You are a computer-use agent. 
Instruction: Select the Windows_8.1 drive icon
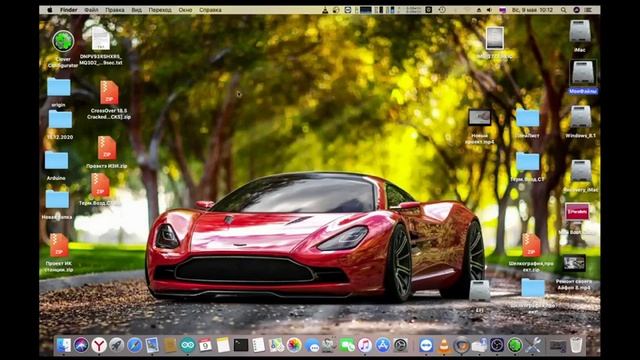click(581, 117)
